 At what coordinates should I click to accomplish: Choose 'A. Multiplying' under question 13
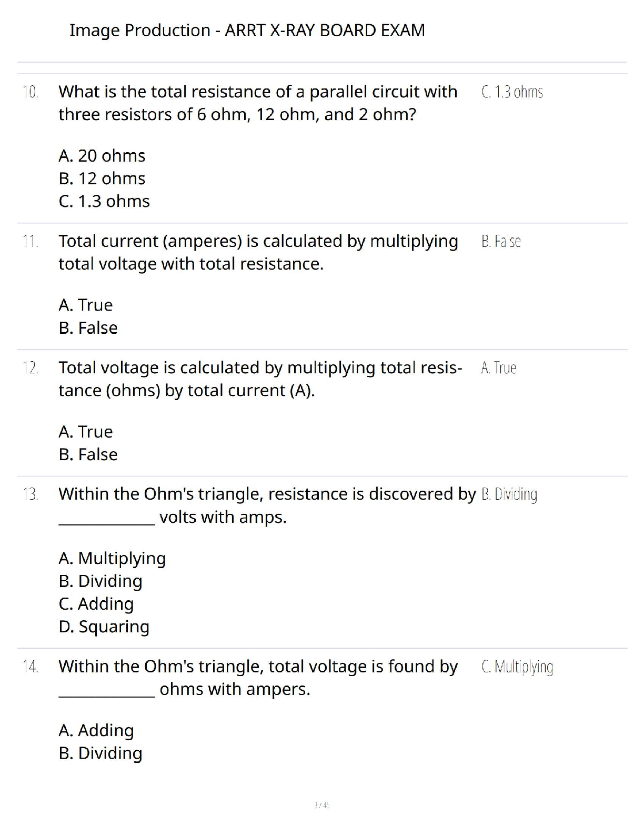point(112,558)
